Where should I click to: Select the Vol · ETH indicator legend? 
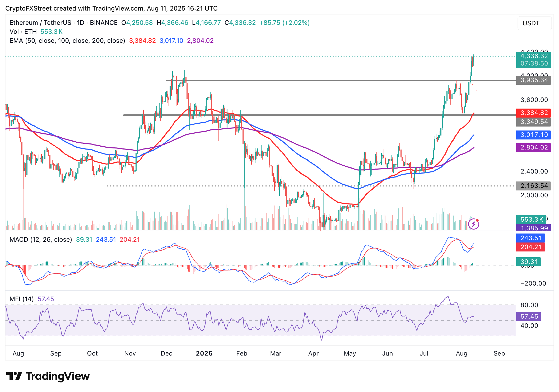coord(23,32)
